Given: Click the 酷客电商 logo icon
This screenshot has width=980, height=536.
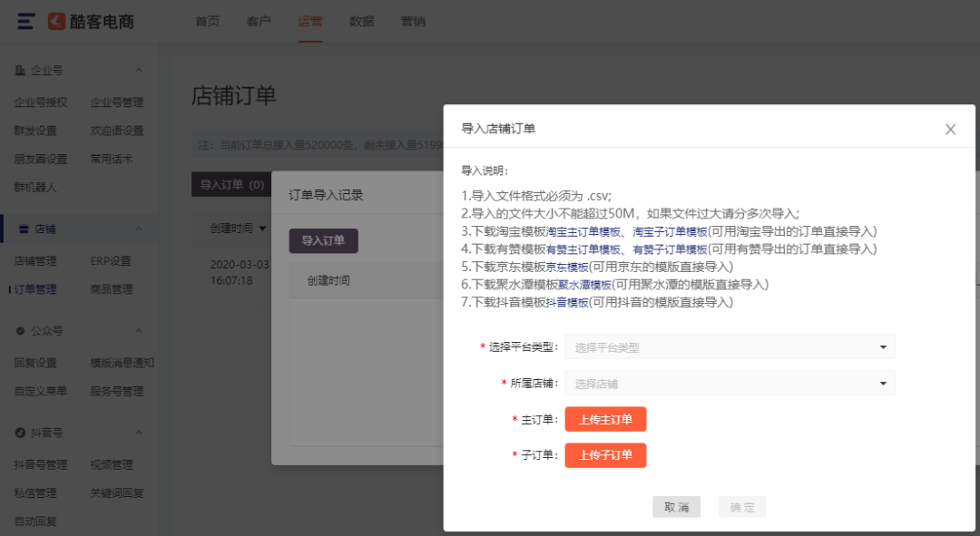Looking at the screenshot, I should point(57,21).
